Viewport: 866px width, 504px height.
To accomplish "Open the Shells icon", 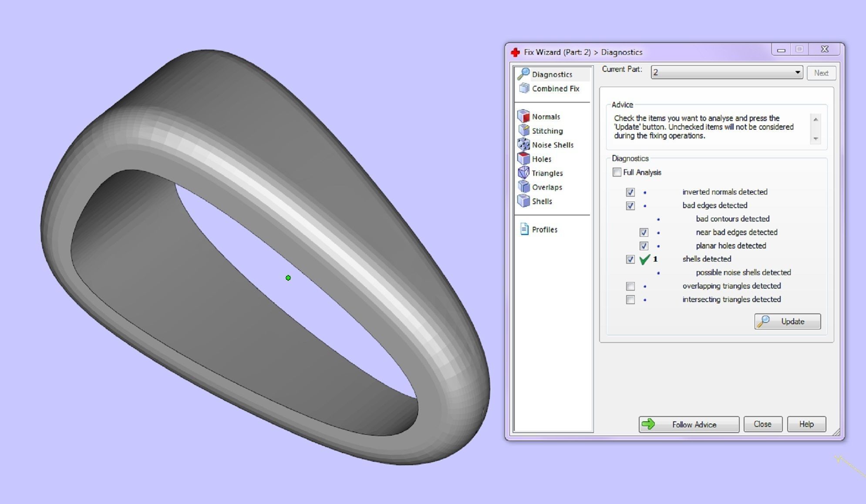I will (523, 201).
